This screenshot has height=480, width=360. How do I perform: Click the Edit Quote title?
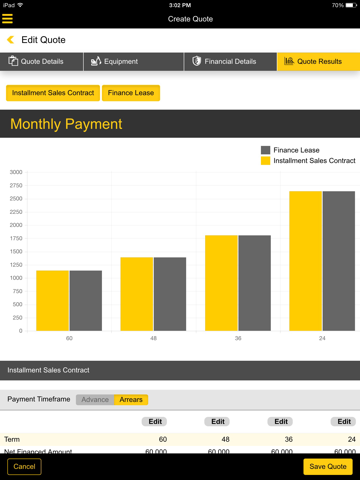(43, 40)
